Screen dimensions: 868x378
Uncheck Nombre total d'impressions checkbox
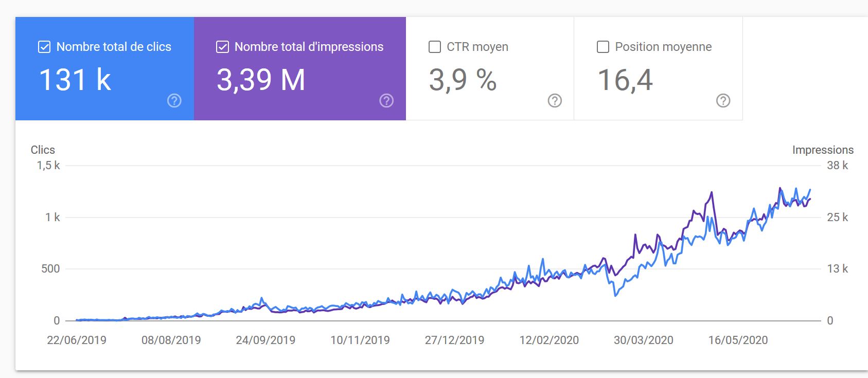point(222,47)
